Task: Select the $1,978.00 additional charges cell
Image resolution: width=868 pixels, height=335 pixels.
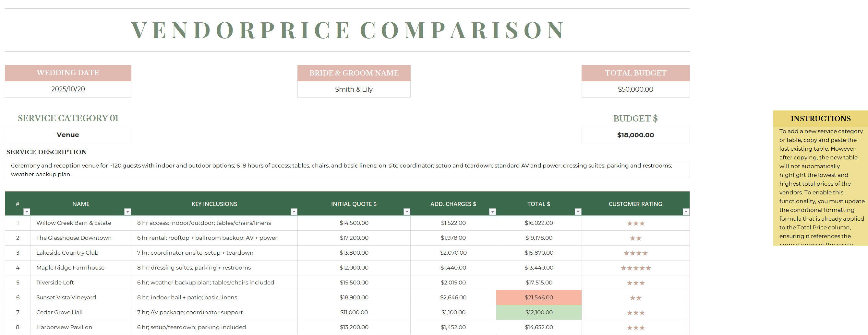Action: point(453,238)
